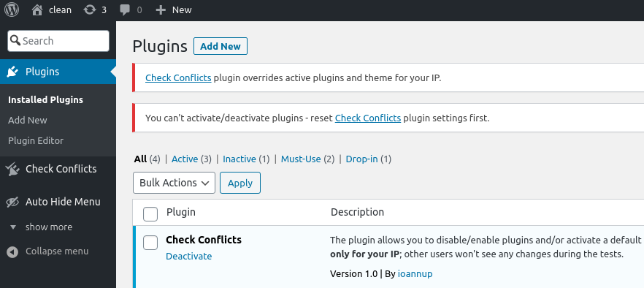The image size is (644, 288).
Task: Click the WordPress logo icon
Action: point(12,10)
